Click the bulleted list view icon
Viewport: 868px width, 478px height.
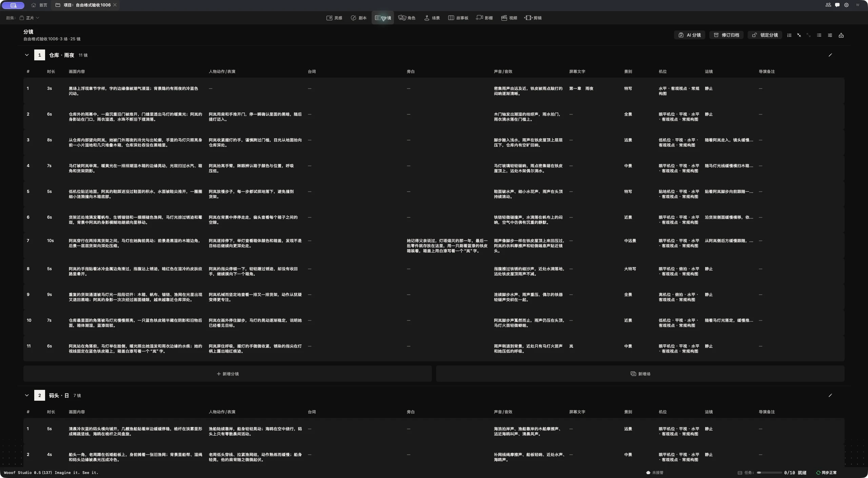[819, 35]
